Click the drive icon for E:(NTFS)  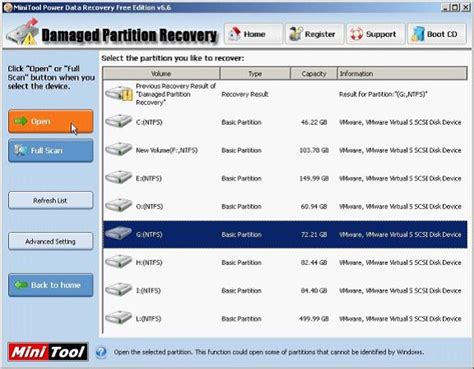[119, 177]
